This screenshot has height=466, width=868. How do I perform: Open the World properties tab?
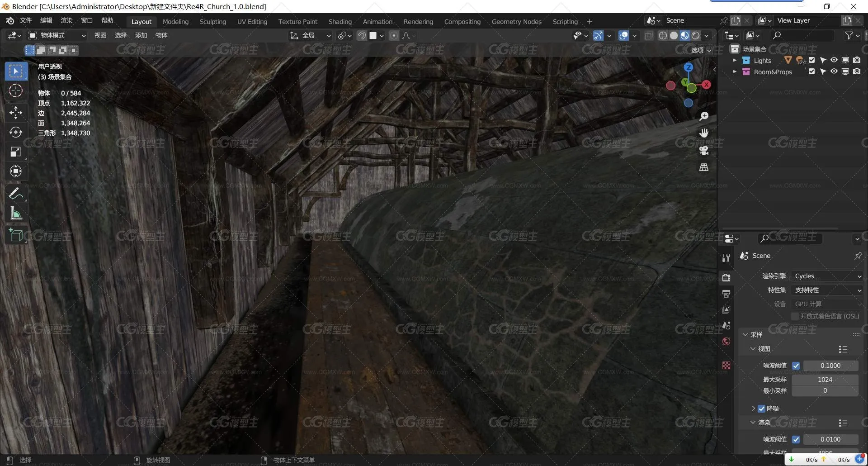click(x=726, y=342)
